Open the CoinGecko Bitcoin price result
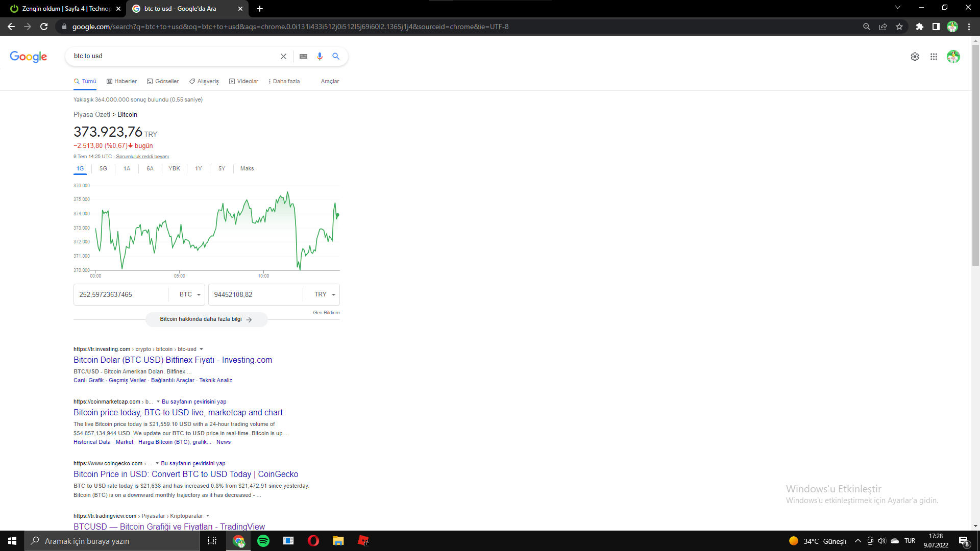 pyautogui.click(x=186, y=474)
